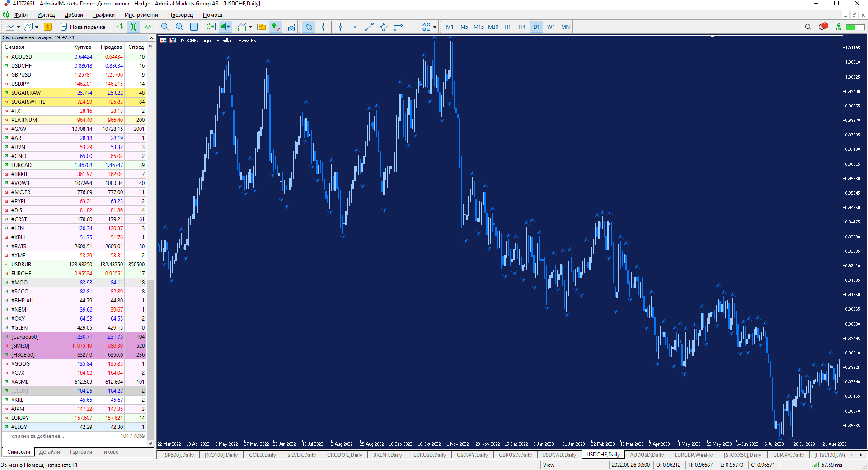
Task: Open the search magnifier icon
Action: pyautogui.click(x=808, y=27)
